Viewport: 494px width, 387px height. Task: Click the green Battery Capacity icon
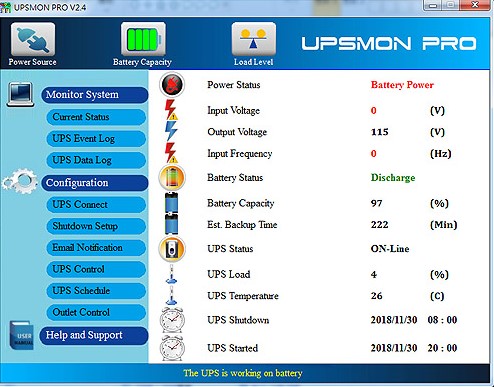point(143,39)
